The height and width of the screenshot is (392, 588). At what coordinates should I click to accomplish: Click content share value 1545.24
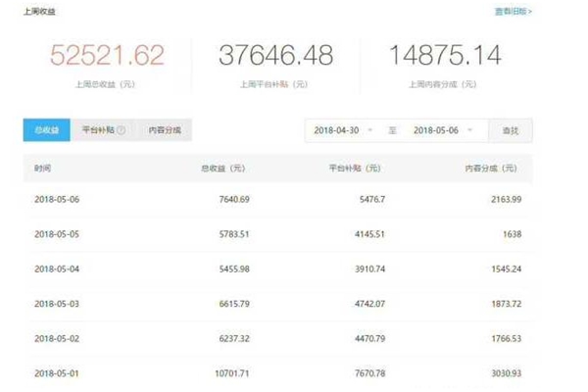(507, 269)
